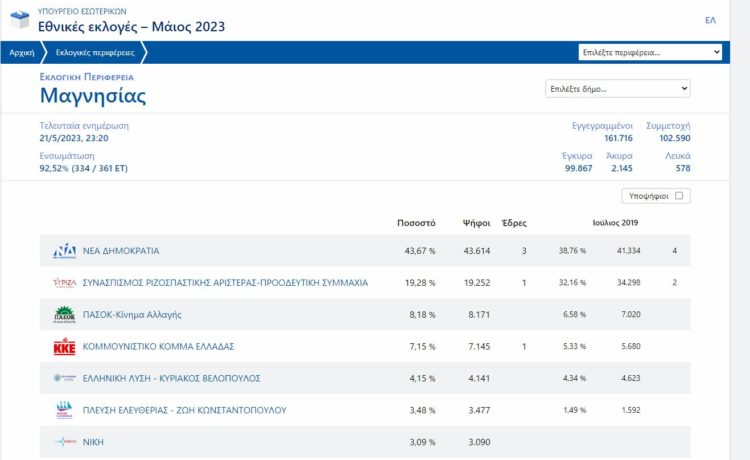
Task: Click the Ποσοστό column header
Action: coord(416,223)
